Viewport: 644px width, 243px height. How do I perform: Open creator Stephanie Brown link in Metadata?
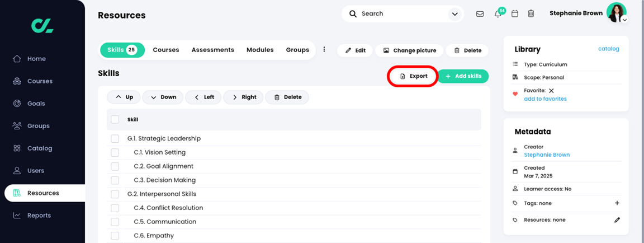pos(547,155)
